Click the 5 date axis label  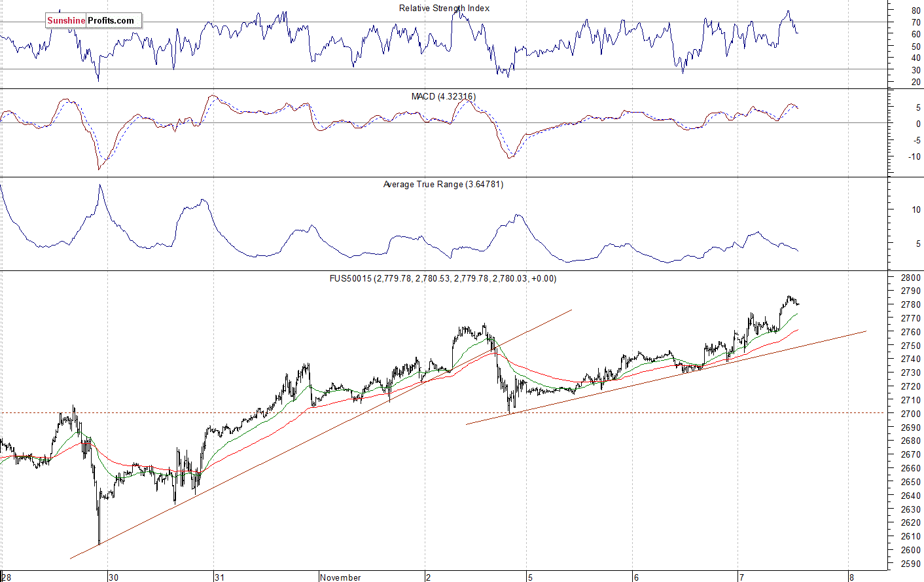coord(531,577)
